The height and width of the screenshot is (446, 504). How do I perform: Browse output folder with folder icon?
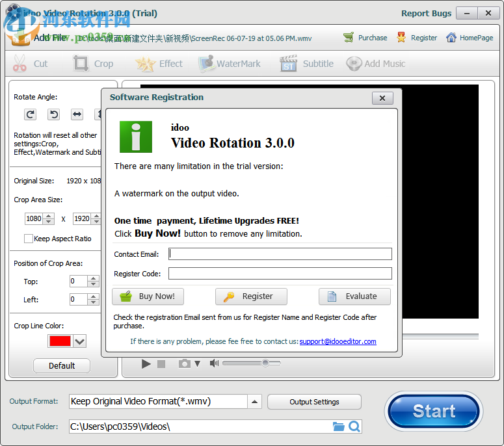(x=338, y=426)
